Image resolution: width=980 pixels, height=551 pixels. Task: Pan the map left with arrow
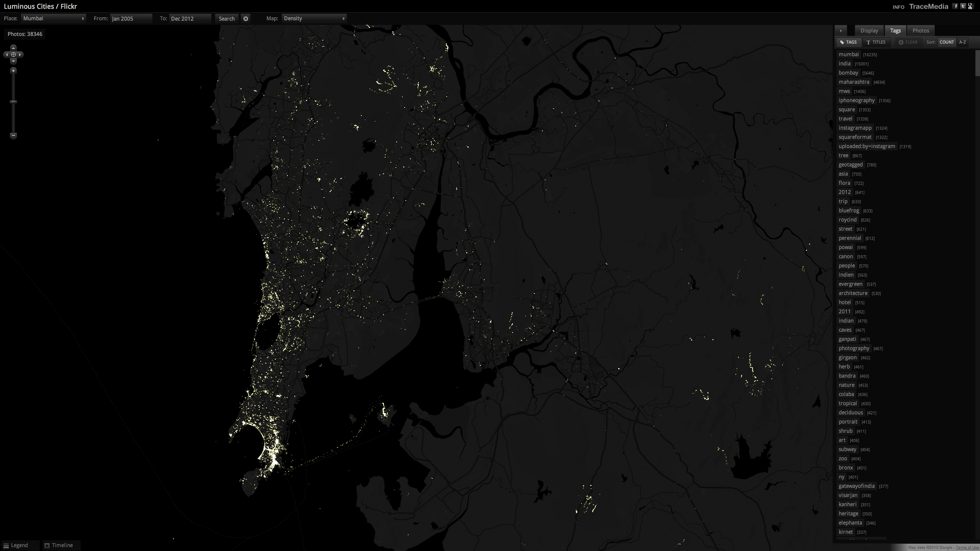click(7, 55)
